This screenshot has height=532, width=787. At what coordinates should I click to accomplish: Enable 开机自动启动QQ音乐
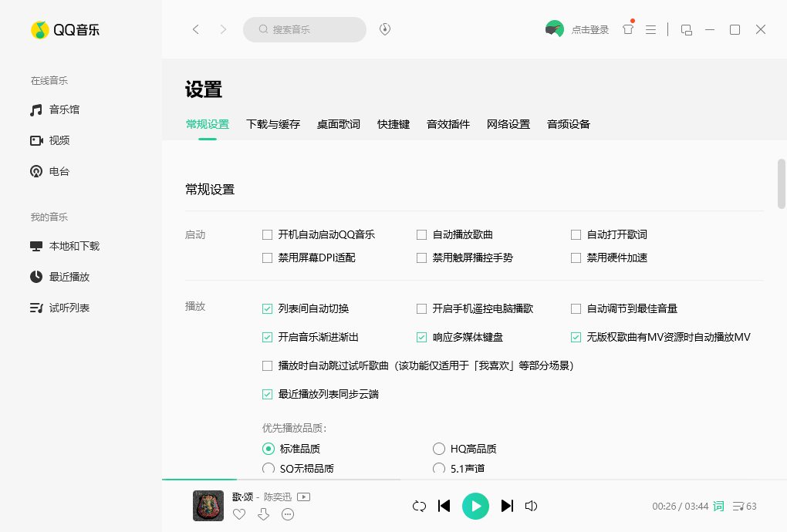tap(268, 234)
